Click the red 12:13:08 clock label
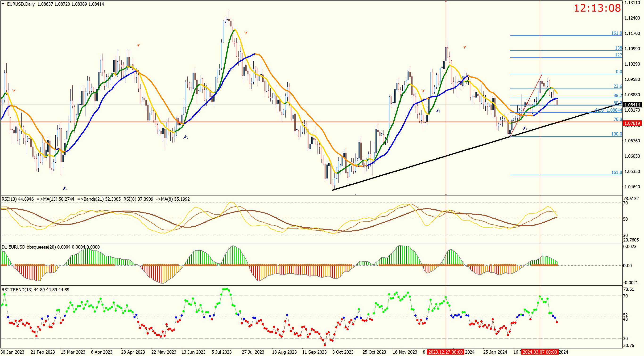 point(597,8)
